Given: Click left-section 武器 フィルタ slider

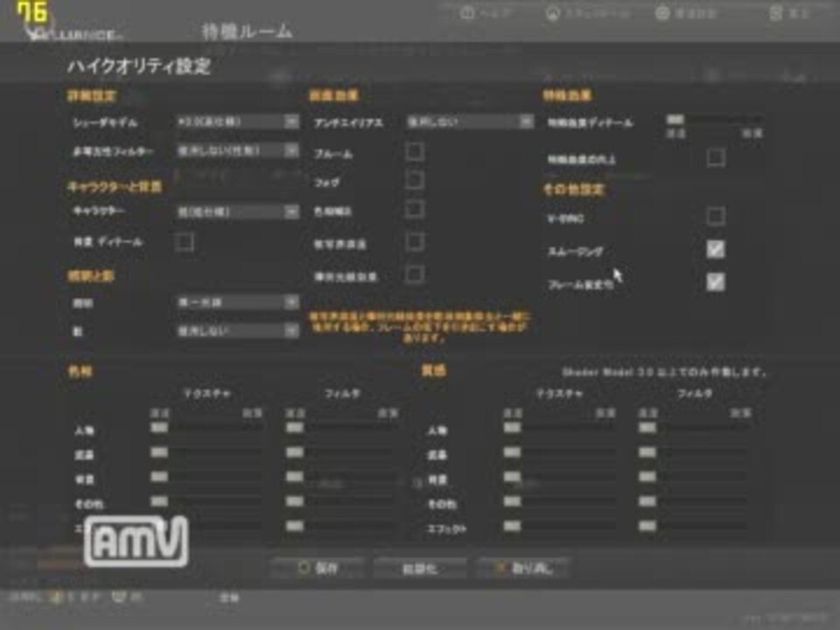Looking at the screenshot, I should coord(342,452).
